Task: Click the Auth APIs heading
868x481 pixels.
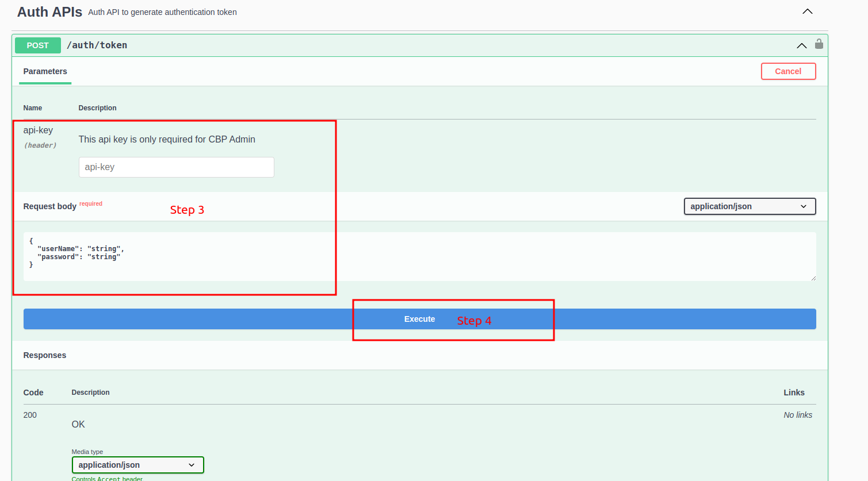Action: (x=49, y=11)
